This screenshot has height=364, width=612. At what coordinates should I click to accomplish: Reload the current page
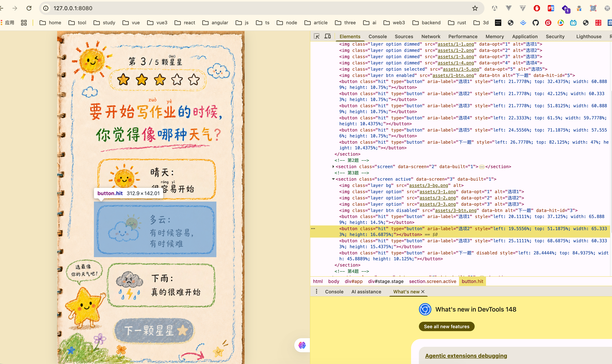(29, 8)
